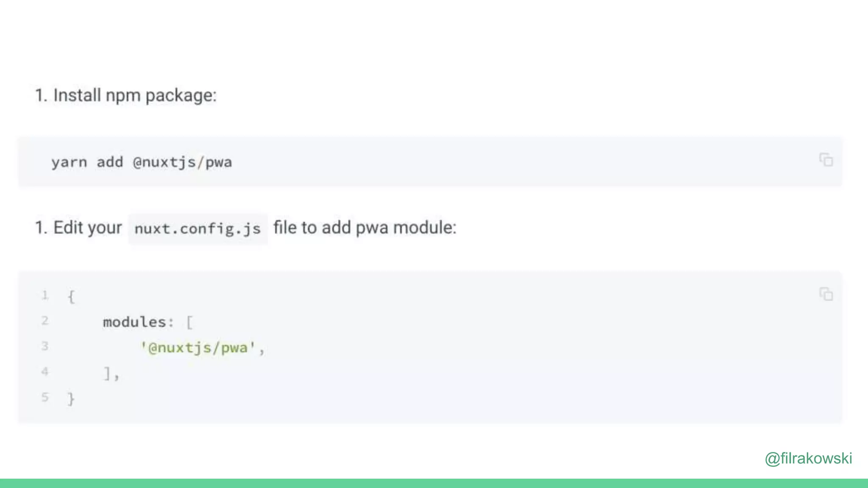Click line number 2 in code block
The image size is (868, 488).
pyautogui.click(x=45, y=321)
